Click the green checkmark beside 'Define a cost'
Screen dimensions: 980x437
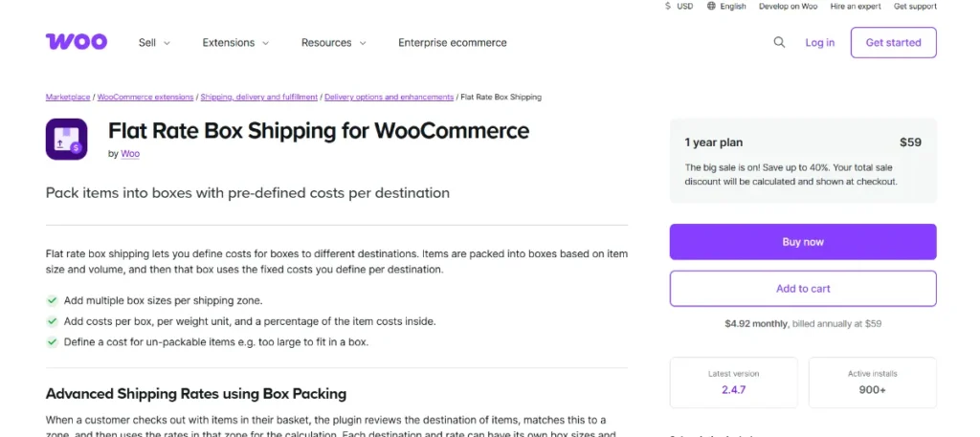(x=52, y=342)
